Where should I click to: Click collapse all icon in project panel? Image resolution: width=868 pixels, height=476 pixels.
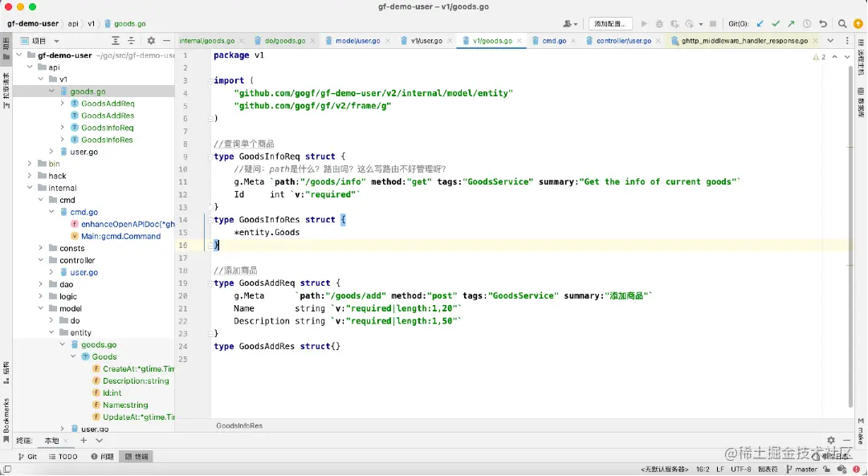click(131, 41)
